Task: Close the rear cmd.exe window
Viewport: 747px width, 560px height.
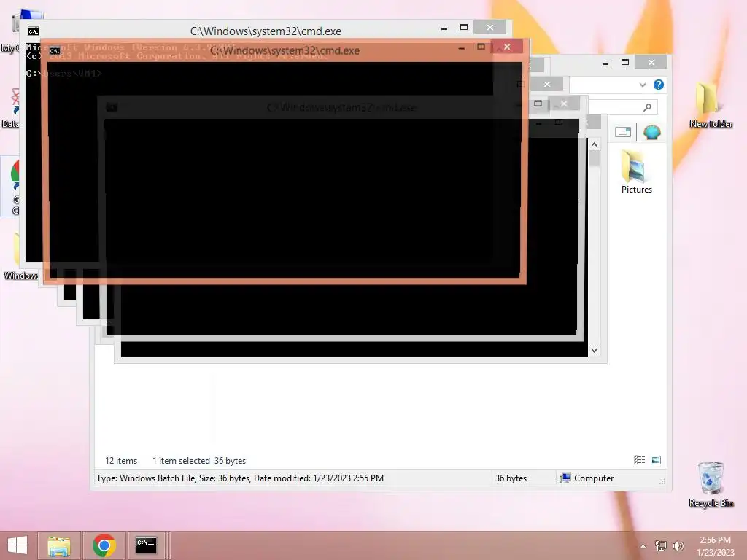Action: pos(489,28)
